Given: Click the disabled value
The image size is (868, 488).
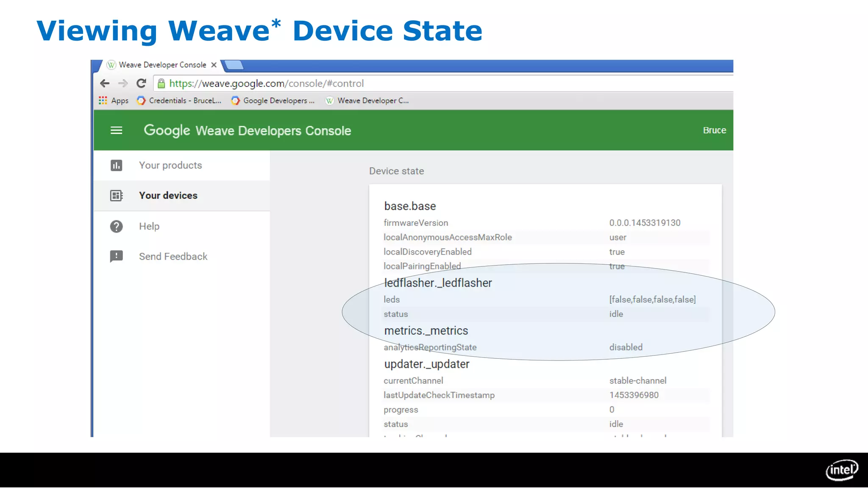Looking at the screenshot, I should (626, 347).
